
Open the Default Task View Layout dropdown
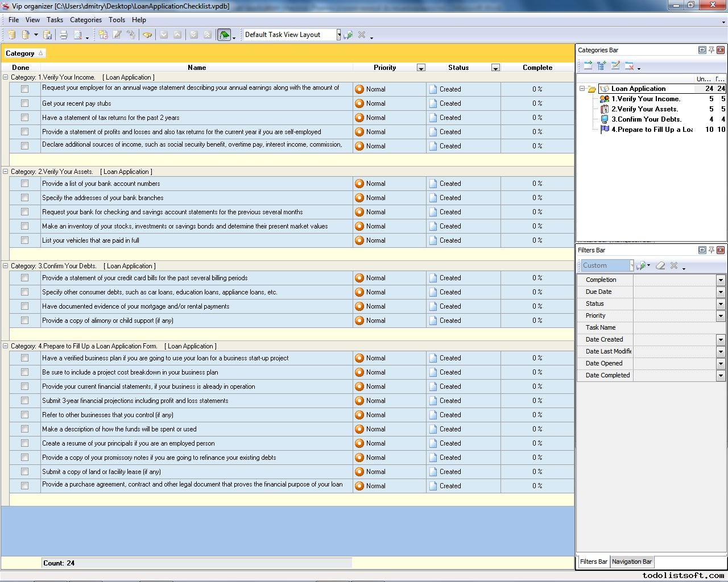338,35
